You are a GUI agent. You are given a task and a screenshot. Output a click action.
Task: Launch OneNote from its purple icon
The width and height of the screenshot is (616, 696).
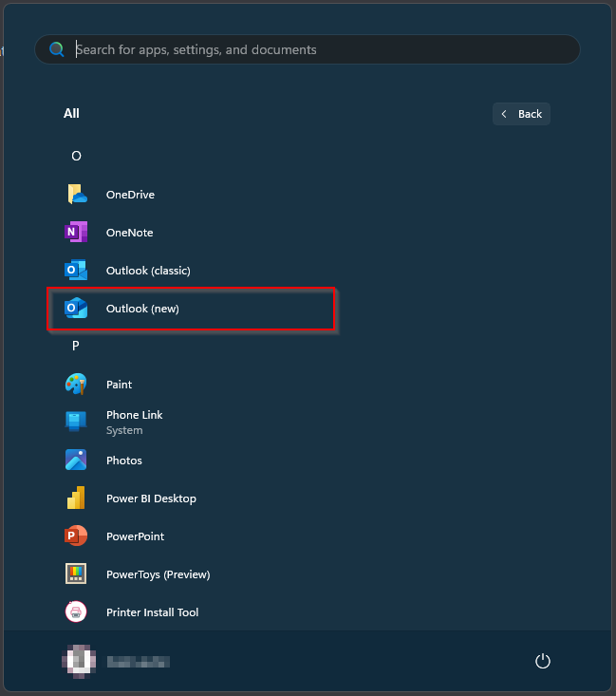click(x=76, y=233)
